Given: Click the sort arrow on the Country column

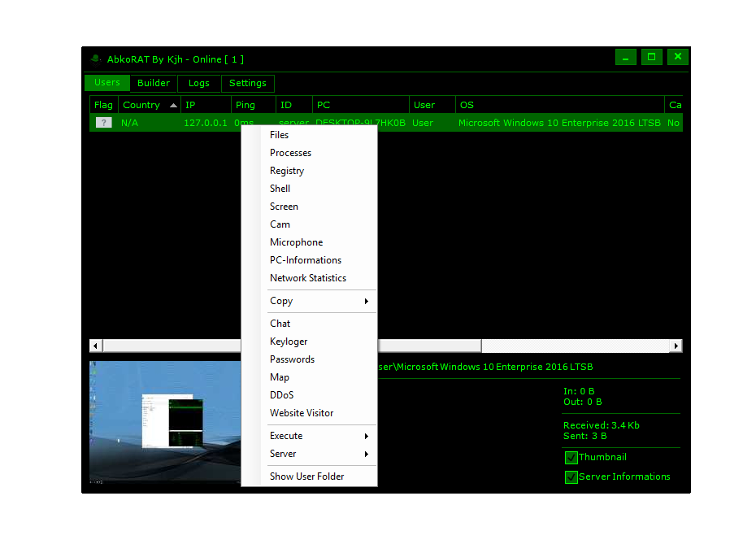Looking at the screenshot, I should [173, 106].
